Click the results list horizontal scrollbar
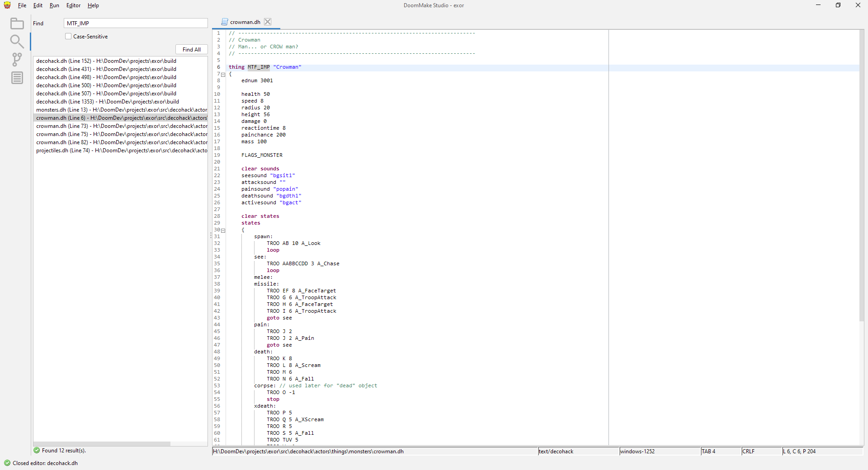 (x=102, y=443)
